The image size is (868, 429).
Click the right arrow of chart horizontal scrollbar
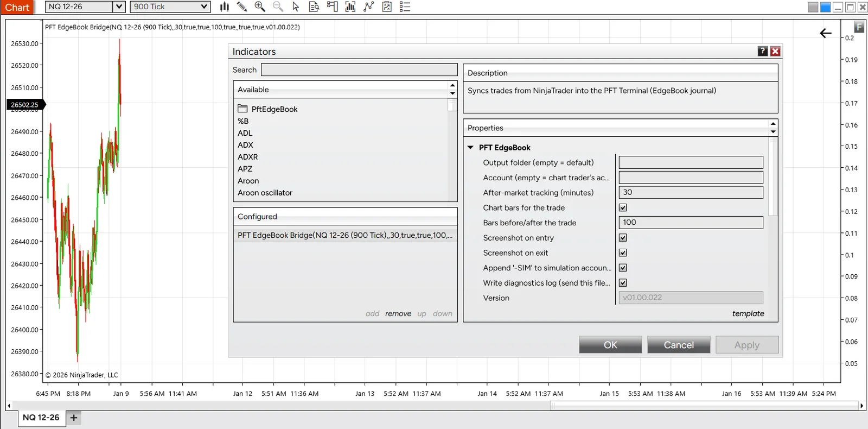point(861,406)
